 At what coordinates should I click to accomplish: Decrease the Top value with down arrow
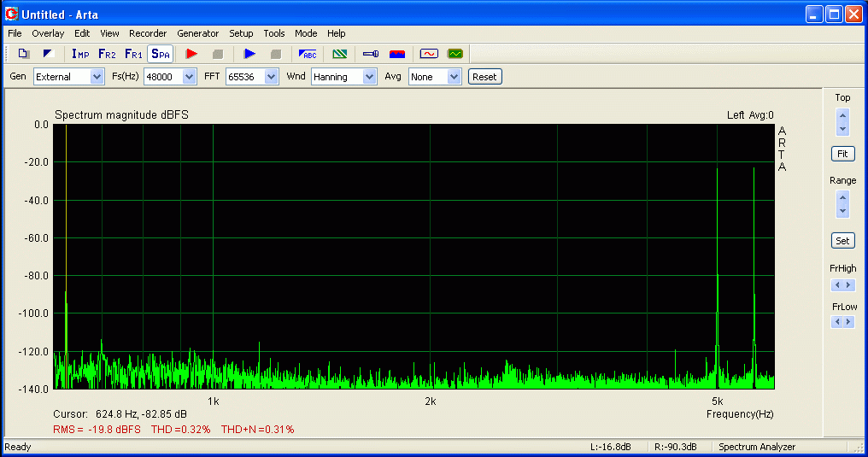click(842, 130)
